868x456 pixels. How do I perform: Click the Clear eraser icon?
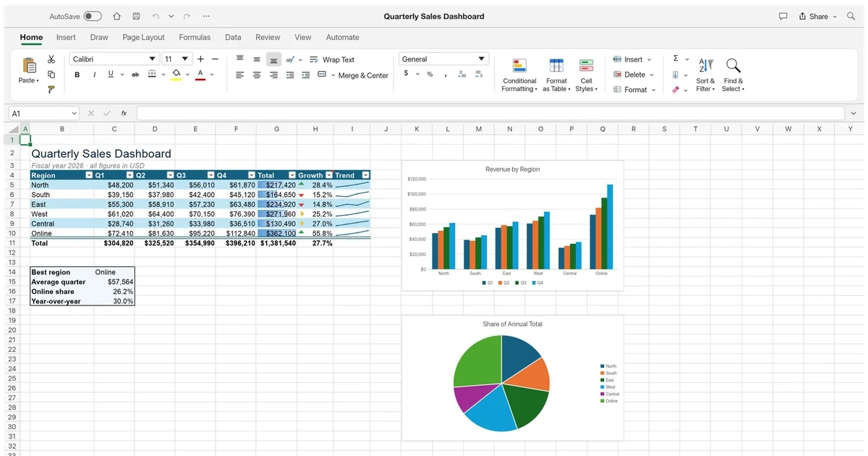click(x=676, y=90)
